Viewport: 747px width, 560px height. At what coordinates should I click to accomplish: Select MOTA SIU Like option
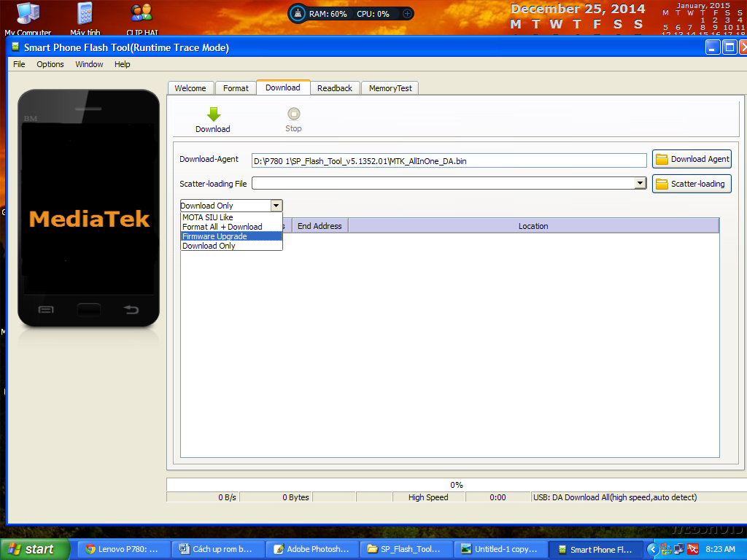[231, 217]
